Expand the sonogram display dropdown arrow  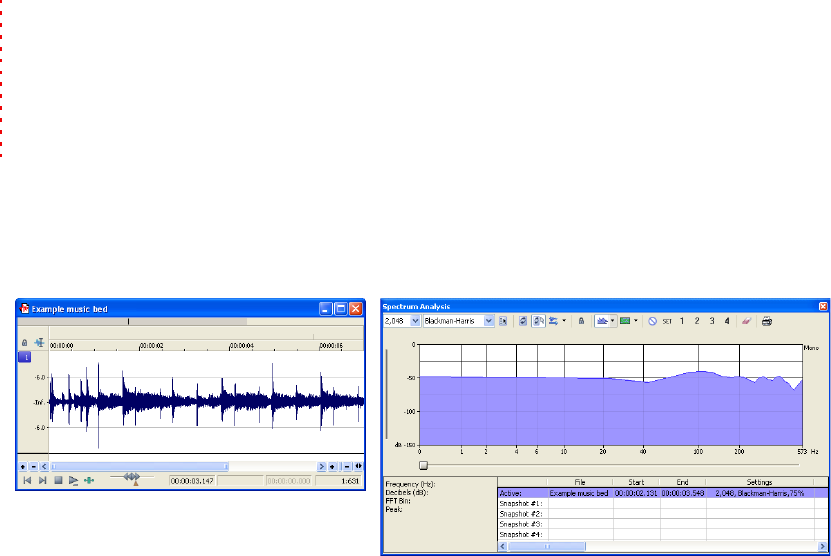636,321
